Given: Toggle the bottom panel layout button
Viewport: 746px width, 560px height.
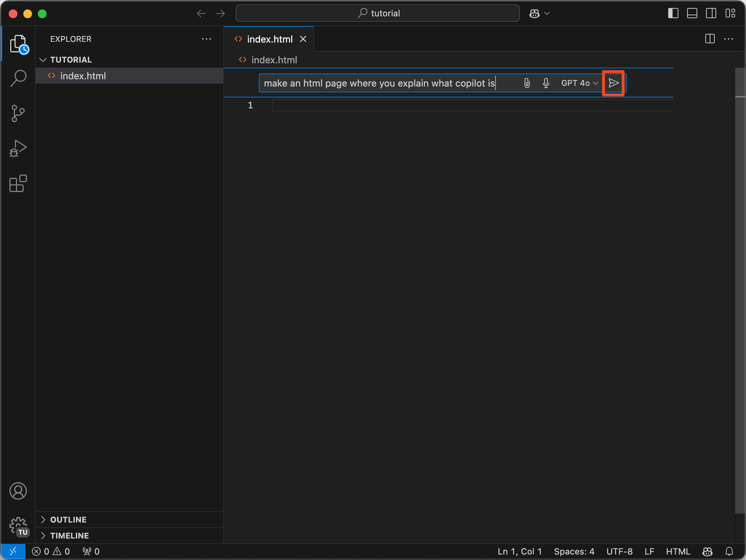Looking at the screenshot, I should click(692, 13).
